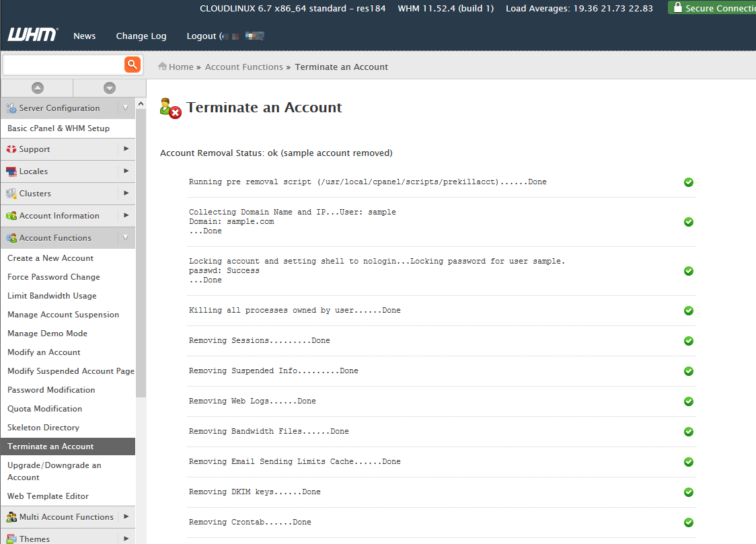756x544 pixels.
Task: Click the Locales flag icon
Action: pos(11,171)
